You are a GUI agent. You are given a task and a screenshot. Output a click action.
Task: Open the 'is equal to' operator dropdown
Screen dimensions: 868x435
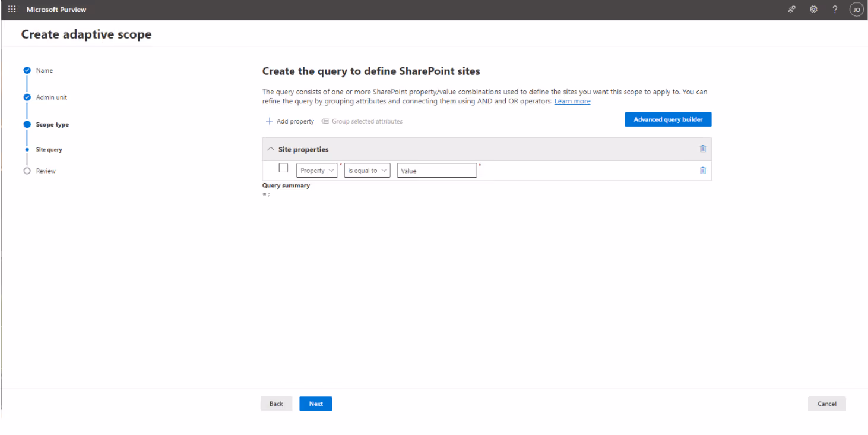(x=367, y=171)
